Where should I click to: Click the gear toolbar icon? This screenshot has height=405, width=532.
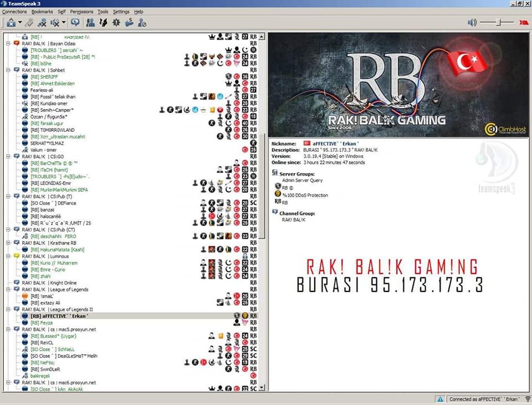pyautogui.click(x=116, y=23)
